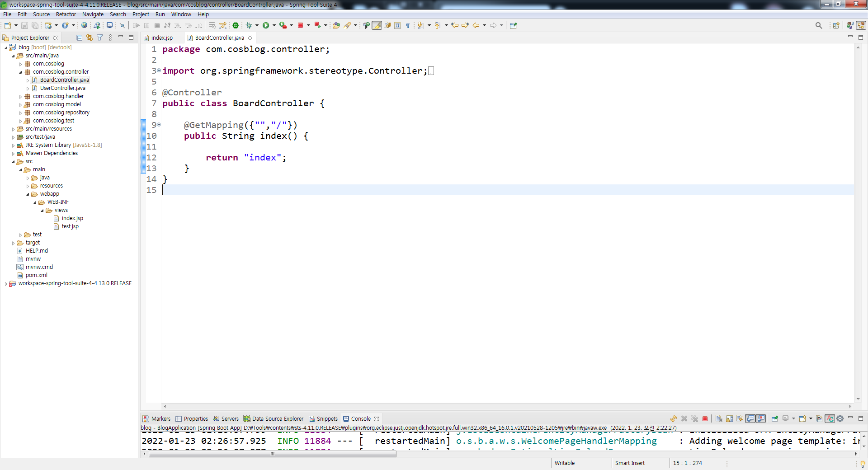The image size is (868, 470).
Task: Expand folded import on line 3
Action: (159, 70)
